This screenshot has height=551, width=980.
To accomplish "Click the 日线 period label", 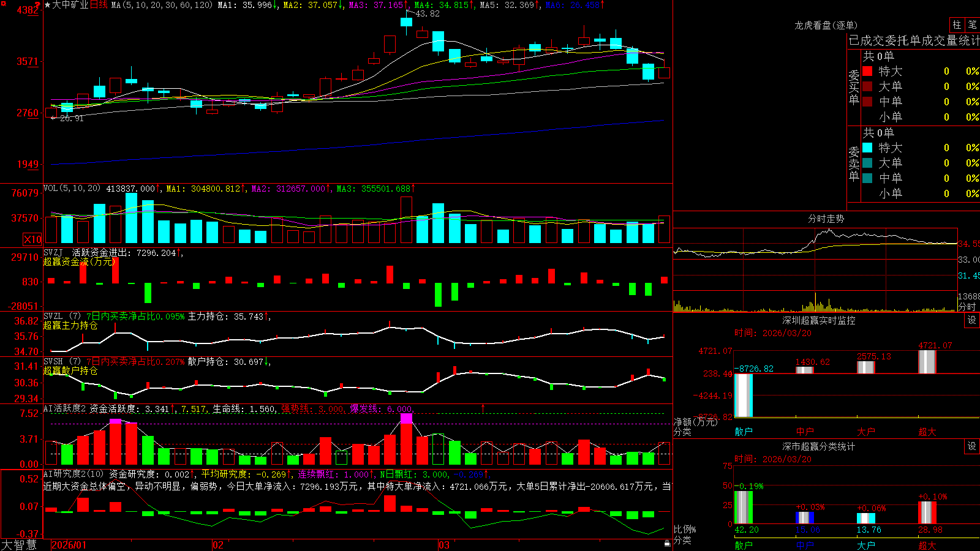I will 99,5.
